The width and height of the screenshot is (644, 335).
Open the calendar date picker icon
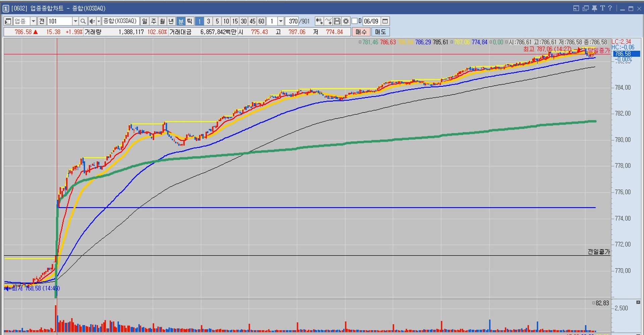coord(385,21)
